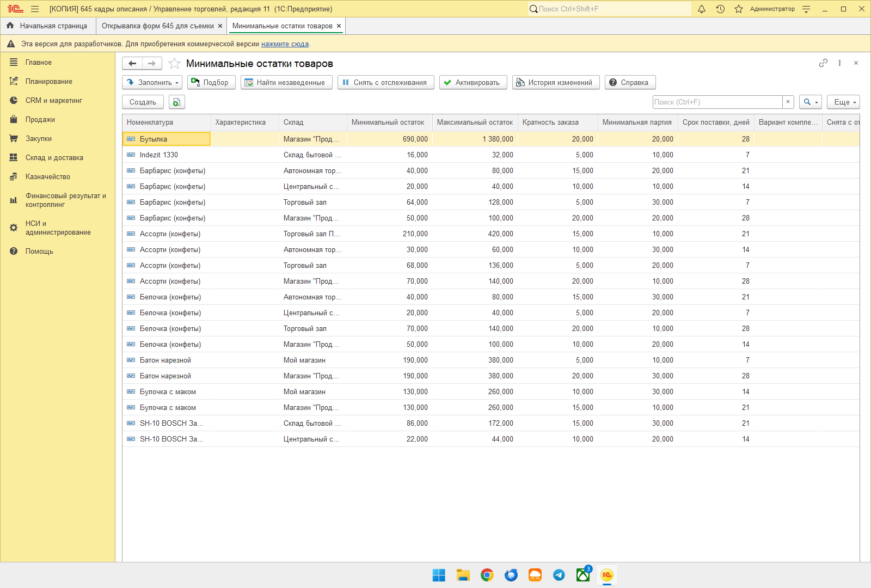Open История изменений
871x588 pixels.
tap(556, 82)
